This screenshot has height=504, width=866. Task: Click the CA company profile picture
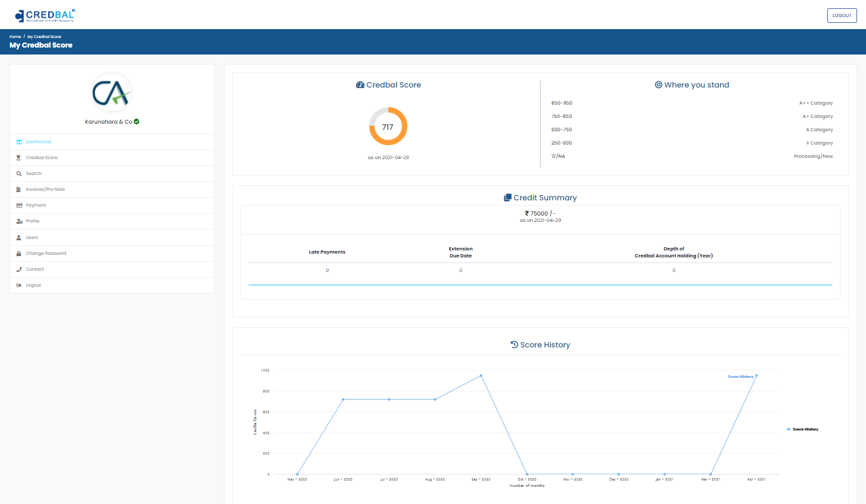[x=112, y=93]
